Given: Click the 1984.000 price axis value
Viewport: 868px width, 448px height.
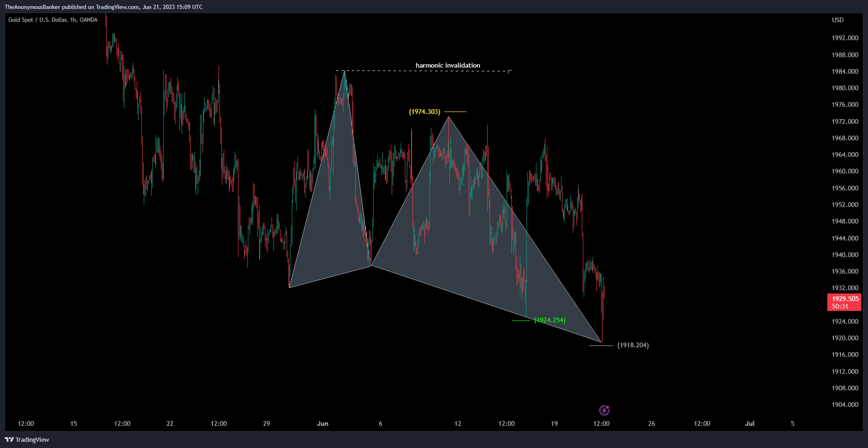Looking at the screenshot, I should click(x=845, y=71).
